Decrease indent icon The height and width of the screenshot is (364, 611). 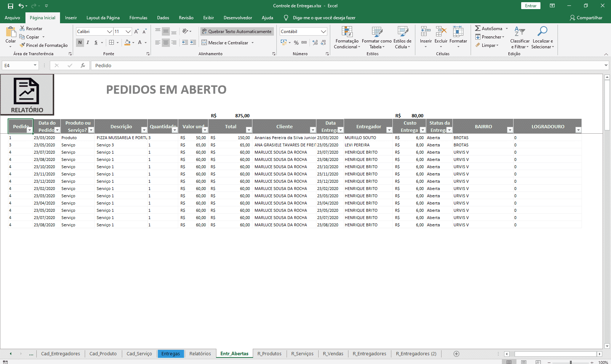click(x=185, y=43)
